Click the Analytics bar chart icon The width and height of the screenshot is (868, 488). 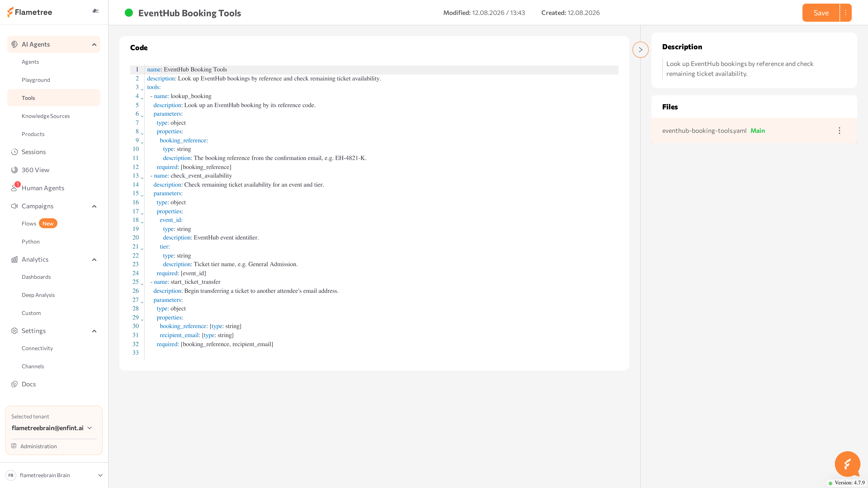point(14,259)
